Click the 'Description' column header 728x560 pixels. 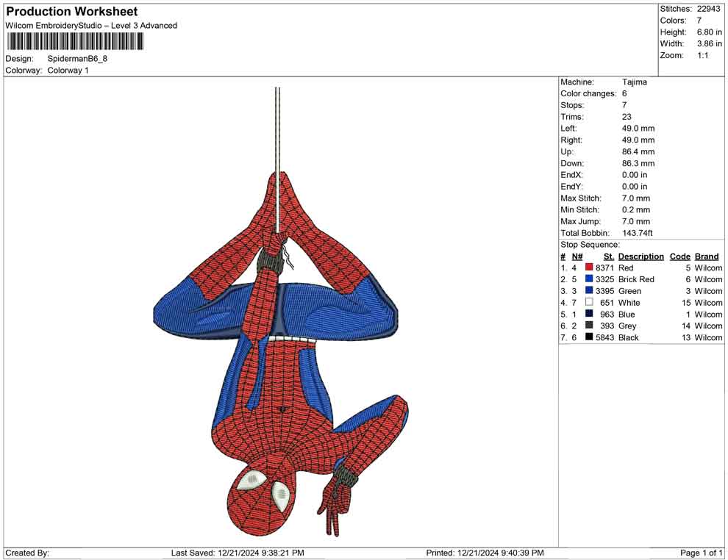point(641,256)
